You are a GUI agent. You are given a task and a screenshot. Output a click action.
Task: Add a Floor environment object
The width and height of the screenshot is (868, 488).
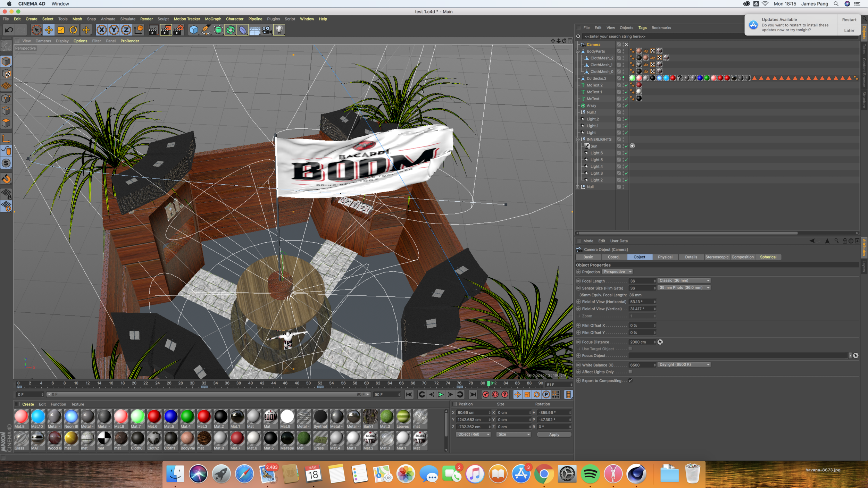pyautogui.click(x=254, y=30)
